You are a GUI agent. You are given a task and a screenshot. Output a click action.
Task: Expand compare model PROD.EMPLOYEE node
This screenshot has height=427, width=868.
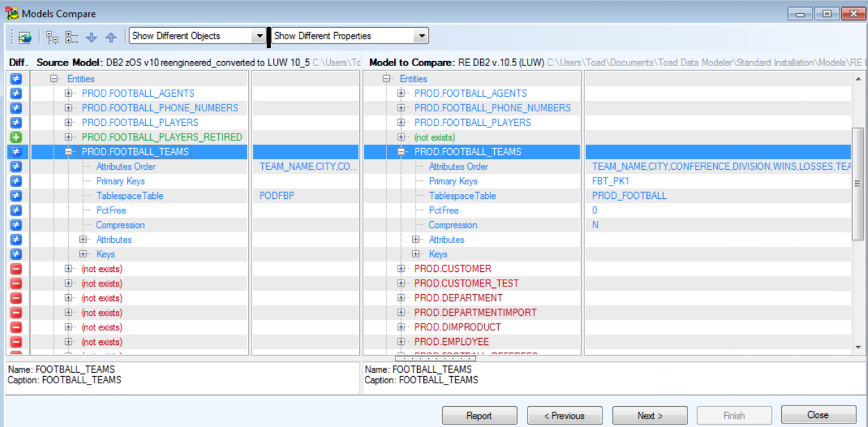click(401, 341)
